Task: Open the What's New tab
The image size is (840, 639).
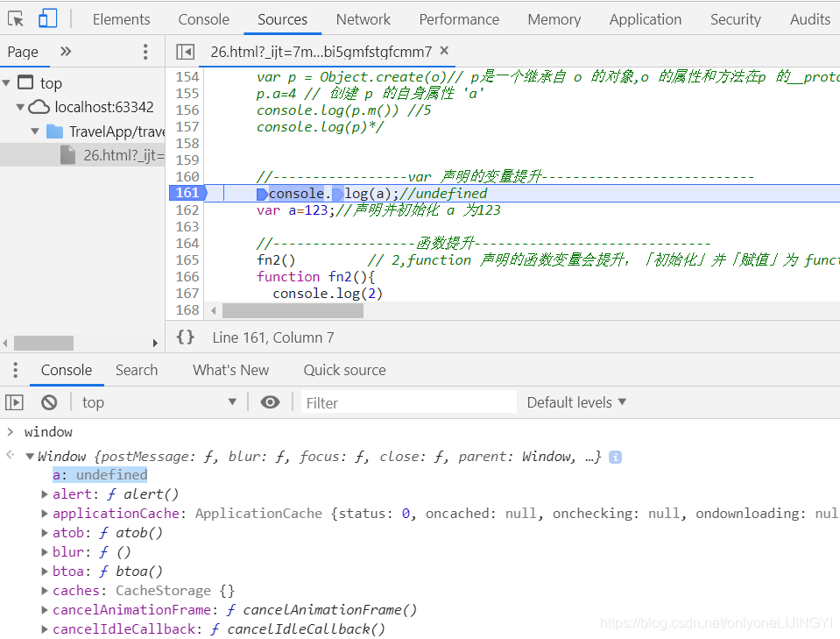Action: point(231,370)
